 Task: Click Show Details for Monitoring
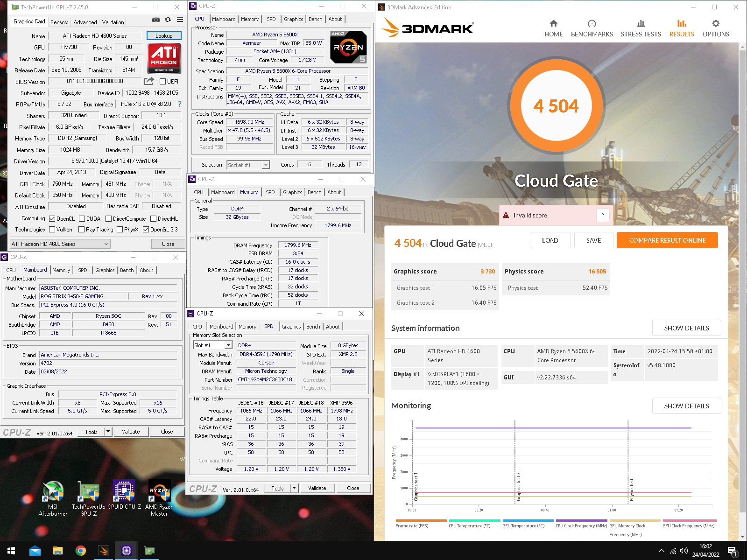tap(686, 406)
